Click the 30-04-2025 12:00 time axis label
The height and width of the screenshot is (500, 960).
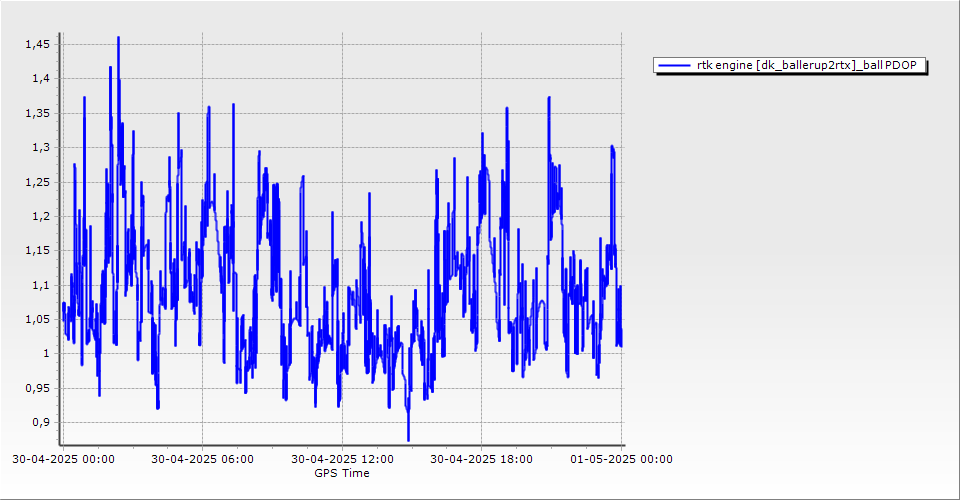(342, 459)
